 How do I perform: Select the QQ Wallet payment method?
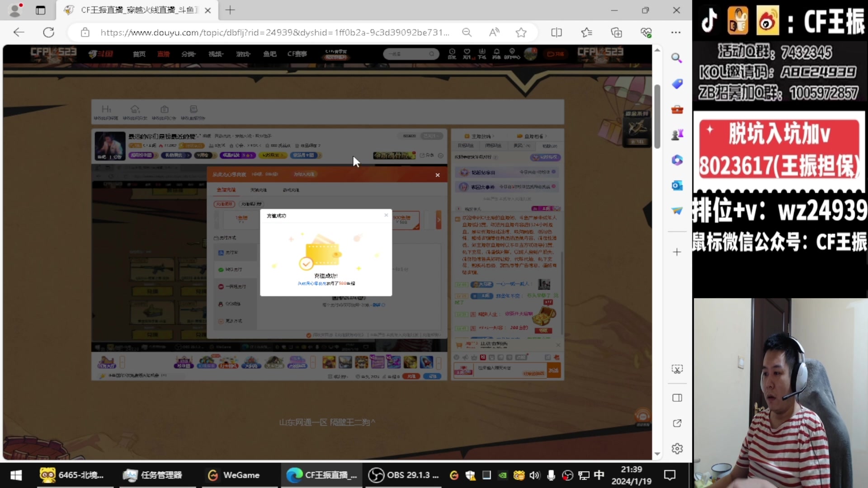tap(222, 304)
